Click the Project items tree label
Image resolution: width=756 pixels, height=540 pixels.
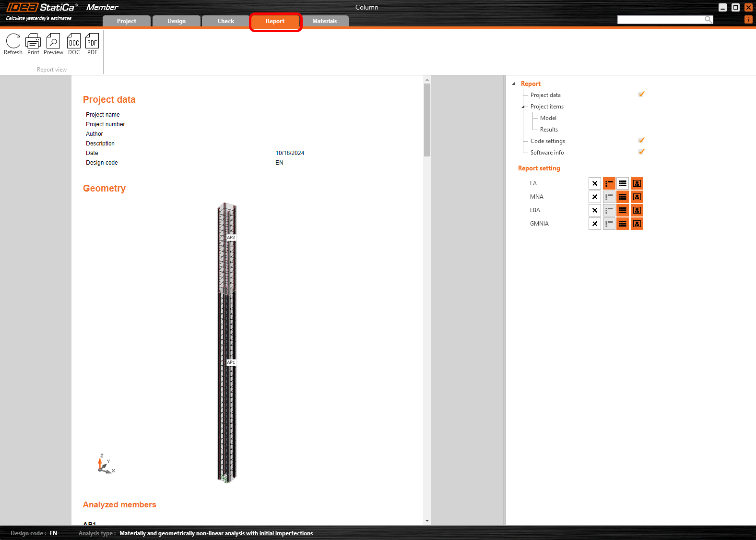click(x=547, y=107)
